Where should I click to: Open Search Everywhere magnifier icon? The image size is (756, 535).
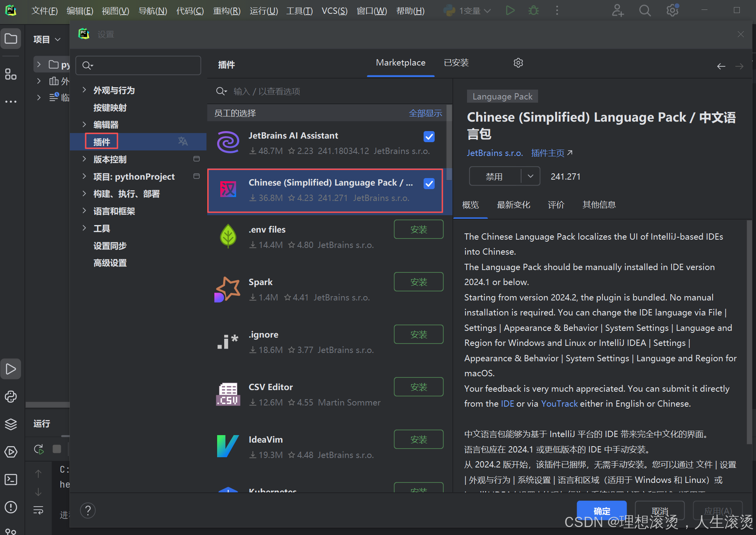click(x=645, y=11)
